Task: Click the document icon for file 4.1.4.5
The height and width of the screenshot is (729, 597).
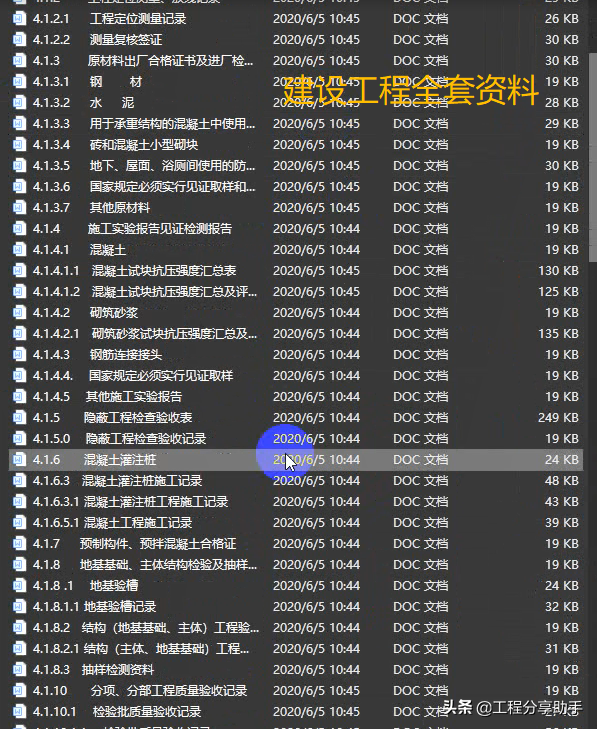Action: (x=19, y=397)
